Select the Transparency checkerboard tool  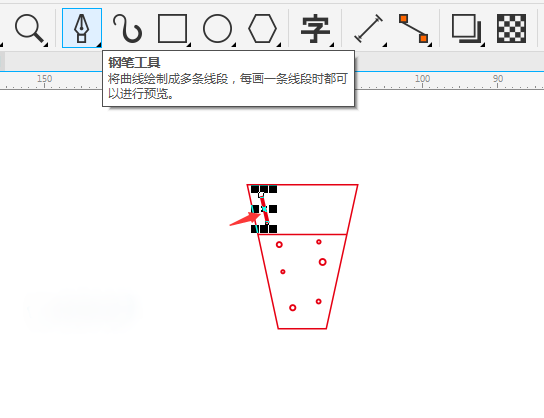(511, 28)
